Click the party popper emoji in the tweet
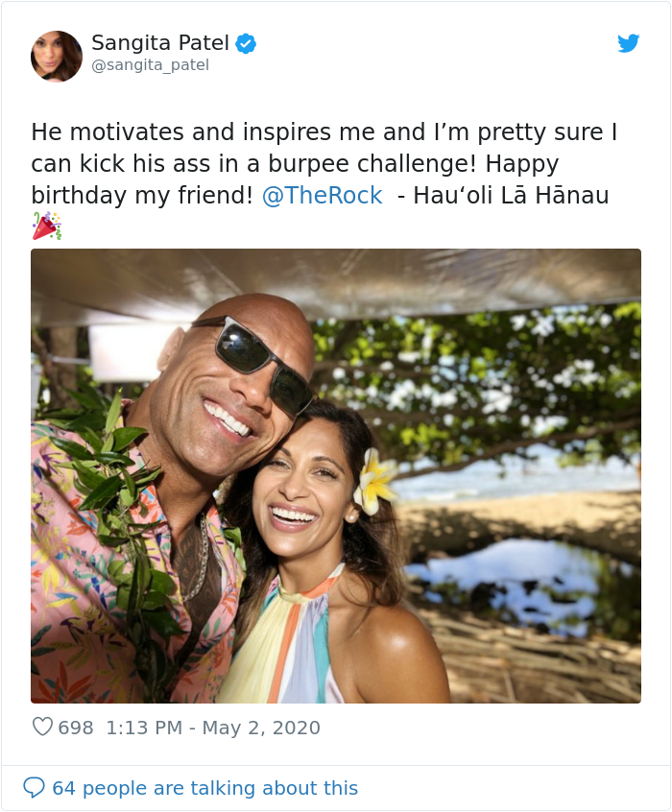Screen dimensions: 672x812 [x=44, y=227]
